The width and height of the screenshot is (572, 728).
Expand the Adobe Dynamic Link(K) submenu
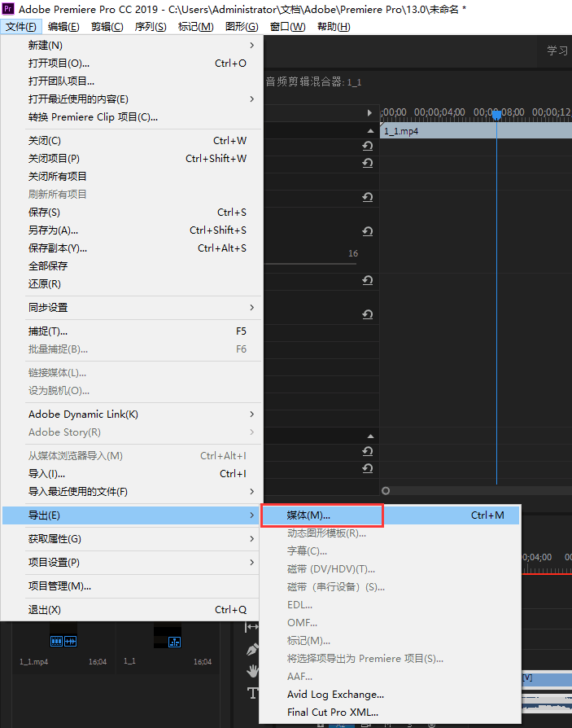click(x=131, y=414)
